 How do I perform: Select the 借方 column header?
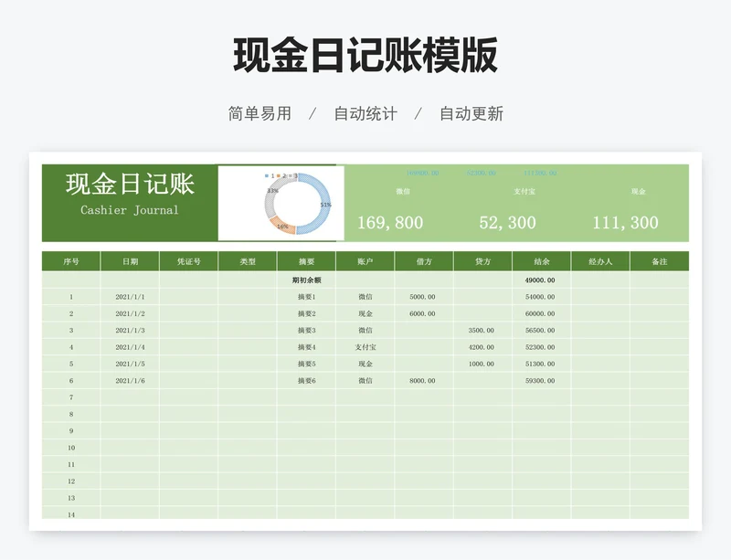click(424, 261)
